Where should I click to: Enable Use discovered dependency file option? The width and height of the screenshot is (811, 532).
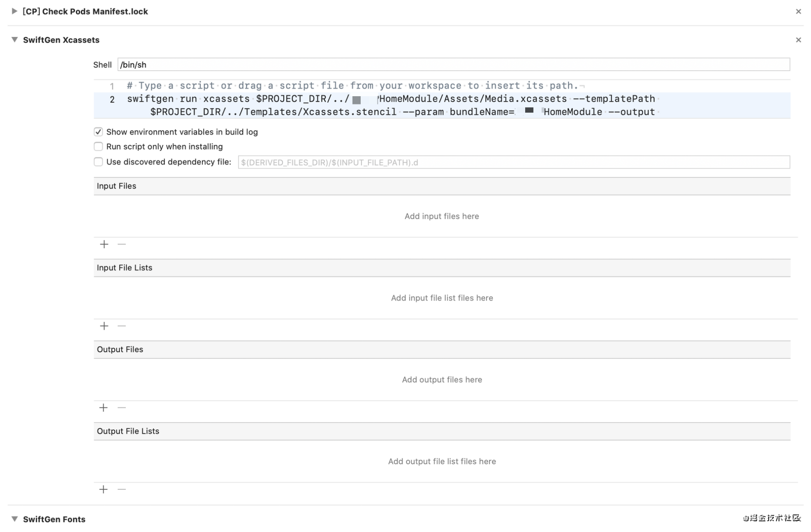pos(98,162)
